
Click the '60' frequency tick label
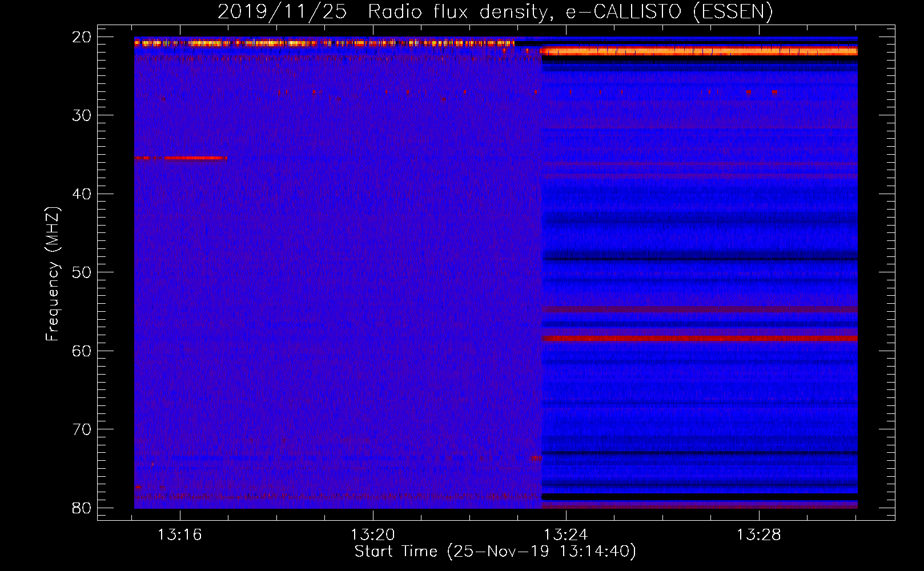click(82, 351)
